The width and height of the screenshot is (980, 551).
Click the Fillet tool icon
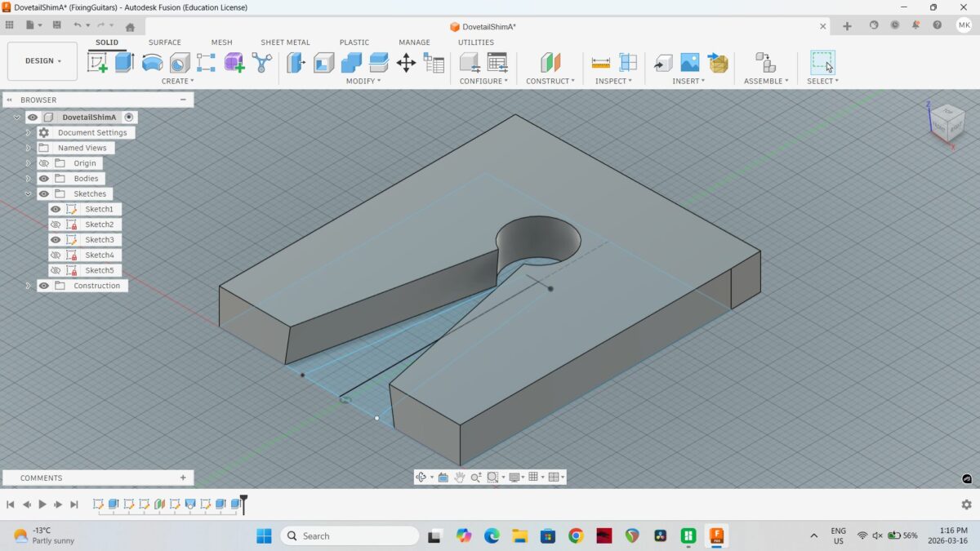324,63
